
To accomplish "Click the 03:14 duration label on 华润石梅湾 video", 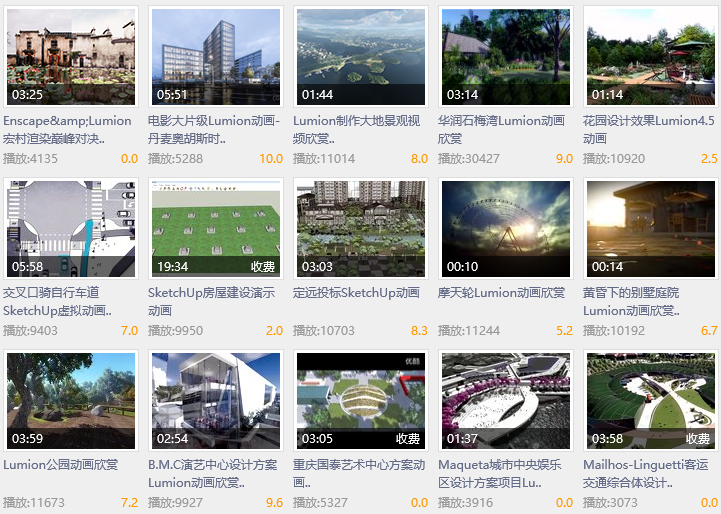I will [463, 95].
